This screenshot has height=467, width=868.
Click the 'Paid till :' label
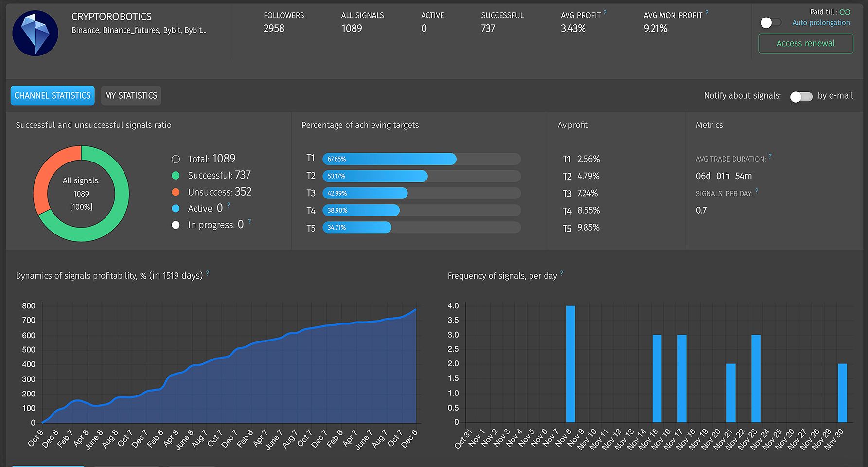(824, 12)
